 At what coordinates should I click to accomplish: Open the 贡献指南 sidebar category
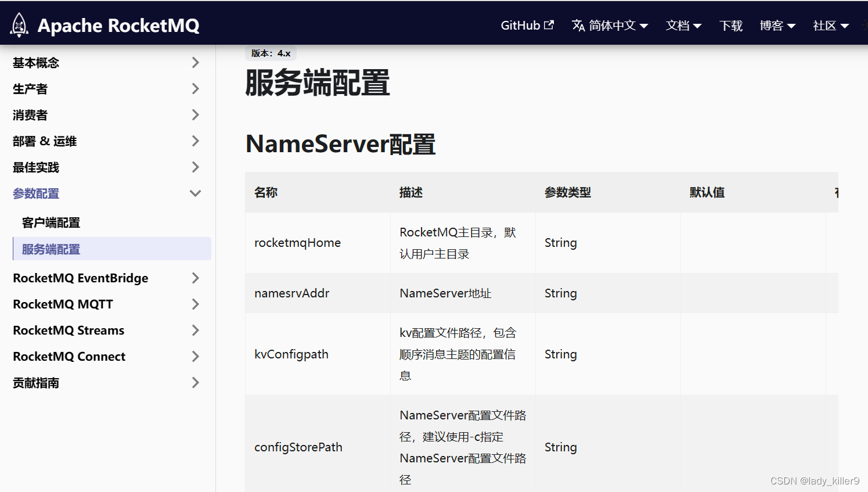(x=36, y=383)
